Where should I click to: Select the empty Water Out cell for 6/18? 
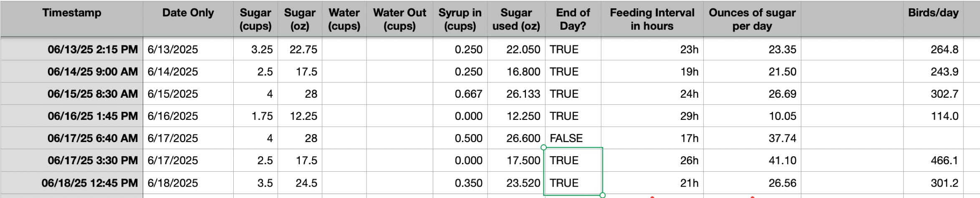point(400,183)
